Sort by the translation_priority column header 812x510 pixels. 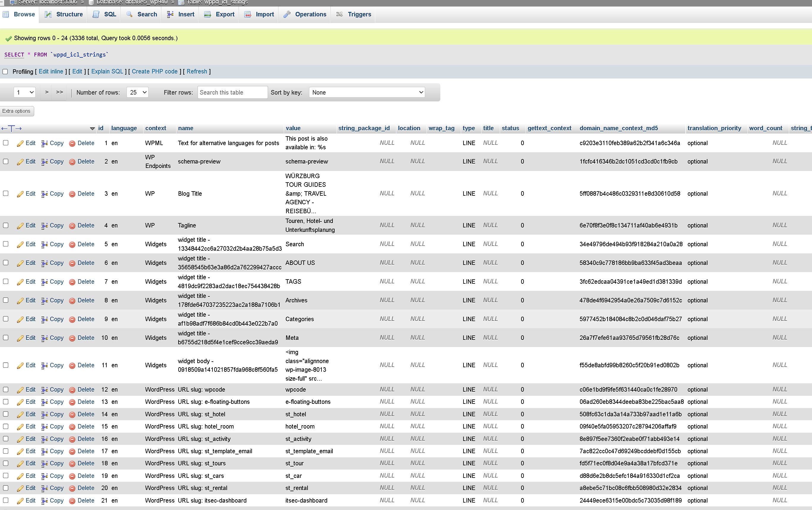(714, 128)
